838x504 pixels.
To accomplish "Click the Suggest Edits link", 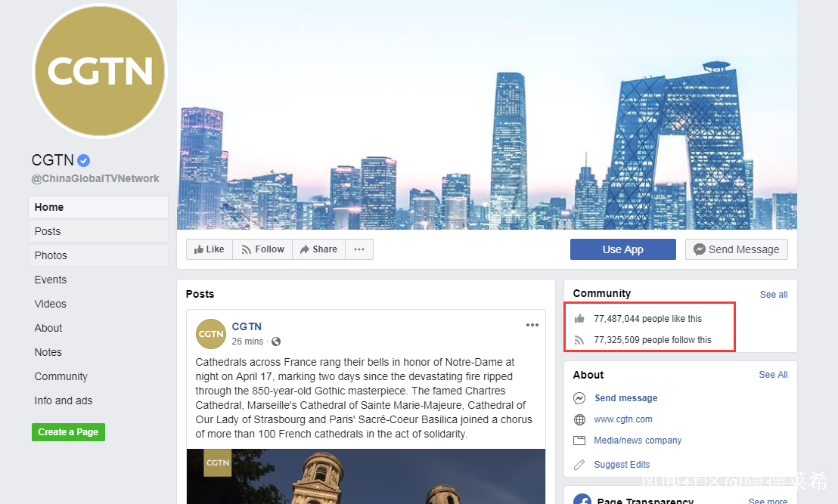I will click(x=622, y=465).
